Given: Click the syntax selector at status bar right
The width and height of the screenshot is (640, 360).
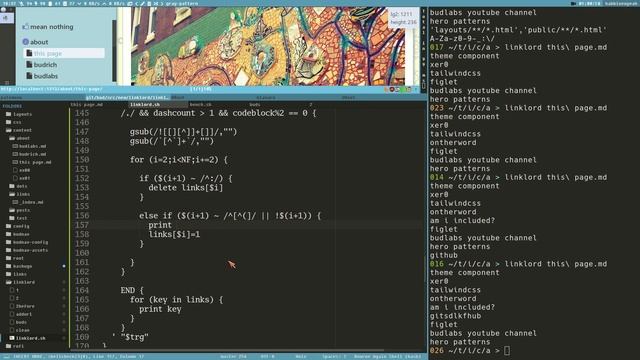Looking at the screenshot, I should coord(387,357).
